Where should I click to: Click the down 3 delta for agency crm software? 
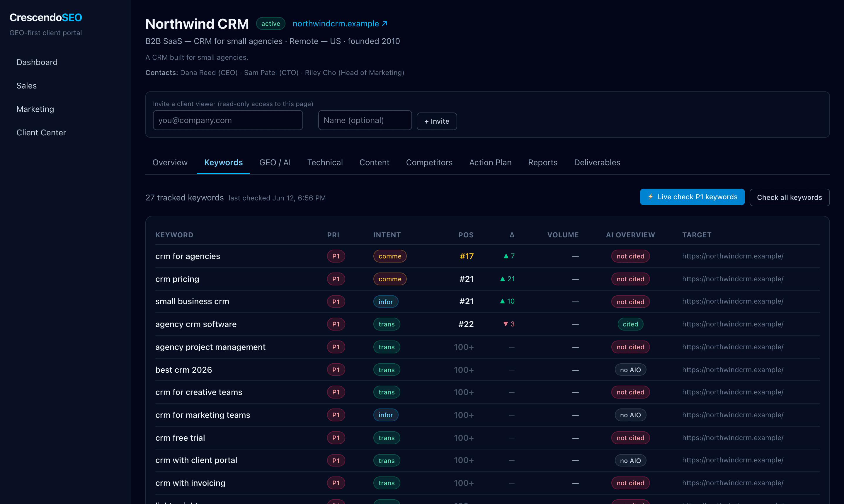tap(509, 324)
